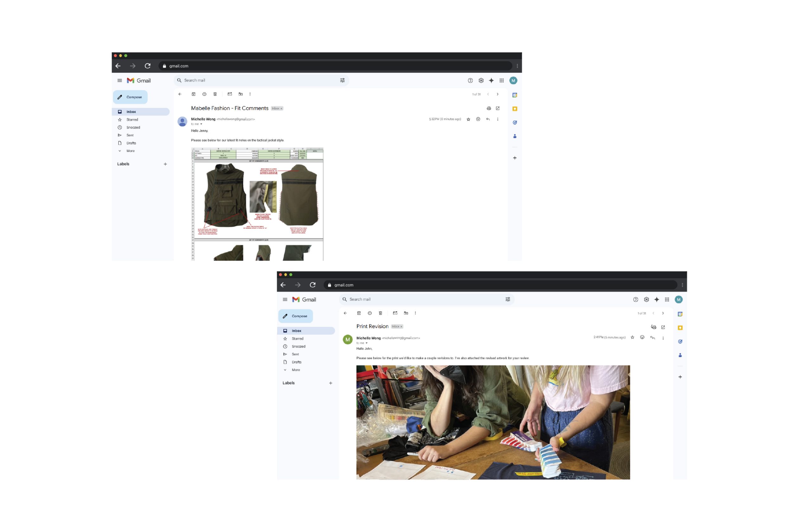Delete the Print Revision email
The width and height of the screenshot is (799, 532).
point(380,313)
